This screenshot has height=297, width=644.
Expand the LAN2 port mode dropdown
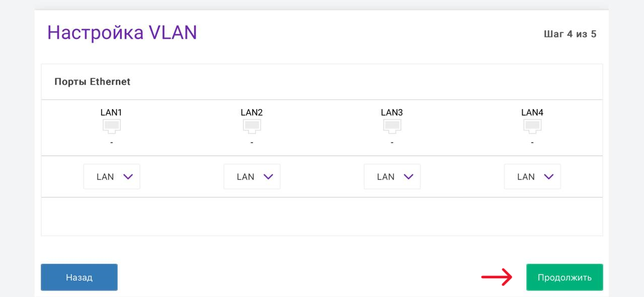point(252,176)
